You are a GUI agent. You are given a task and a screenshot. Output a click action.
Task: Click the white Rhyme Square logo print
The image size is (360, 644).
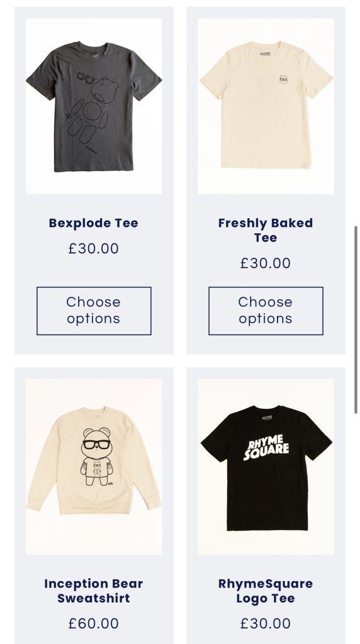coord(266,448)
